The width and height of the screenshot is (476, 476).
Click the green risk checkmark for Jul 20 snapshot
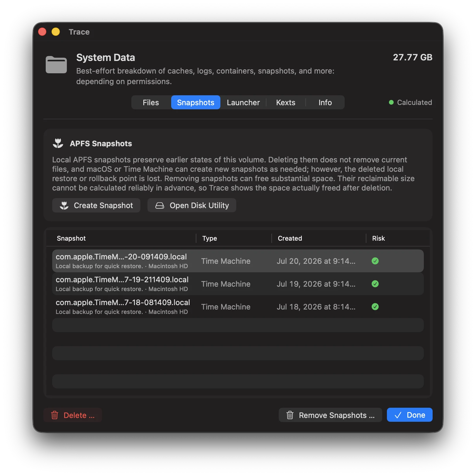[375, 261]
